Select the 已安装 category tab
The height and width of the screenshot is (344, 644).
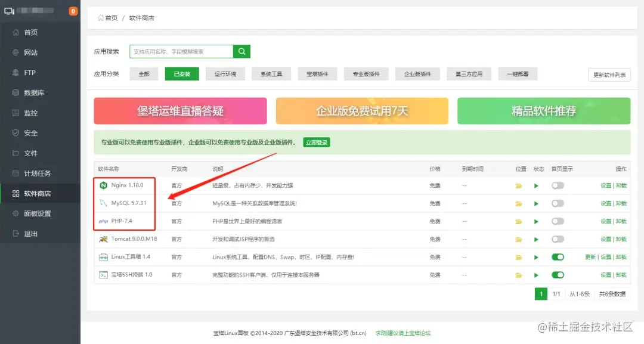pos(182,74)
